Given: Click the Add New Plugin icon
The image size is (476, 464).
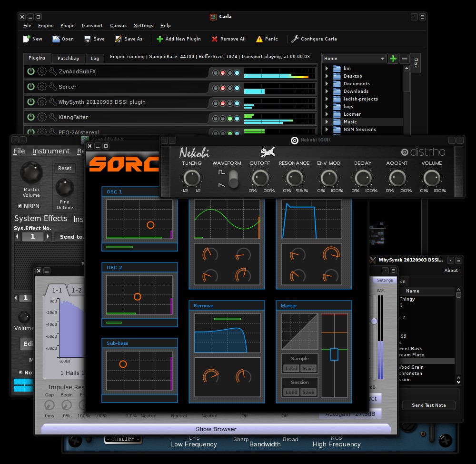Looking at the screenshot, I should click(x=160, y=39).
